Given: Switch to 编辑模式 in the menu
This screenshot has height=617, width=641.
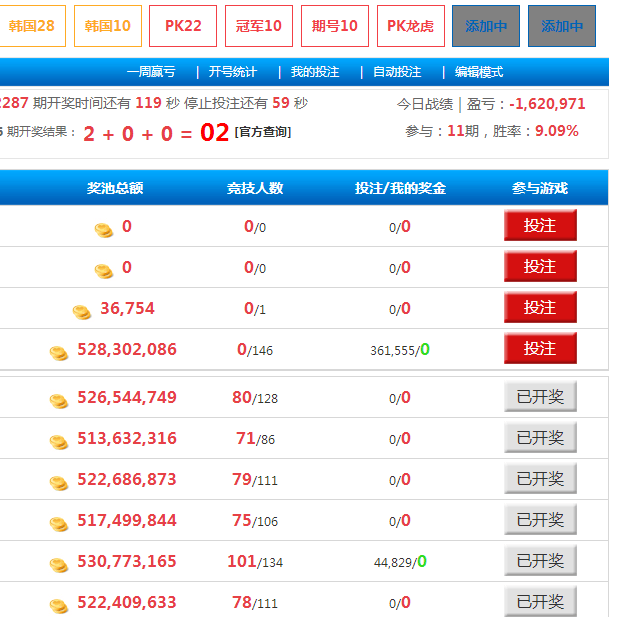Looking at the screenshot, I should coord(479,72).
